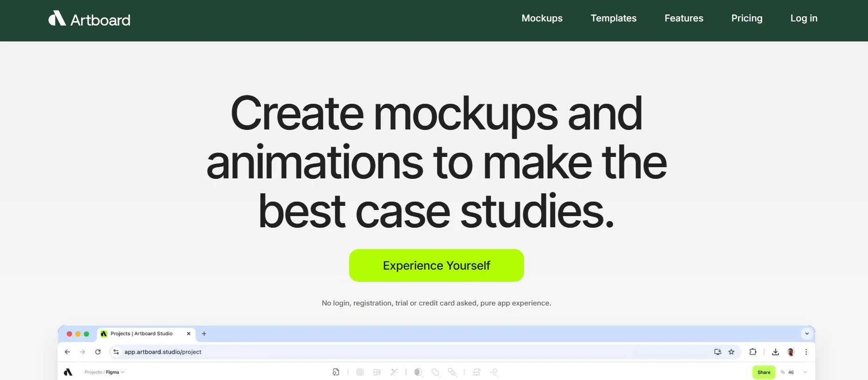Click the user profile avatar
The width and height of the screenshot is (868, 380).
click(791, 352)
